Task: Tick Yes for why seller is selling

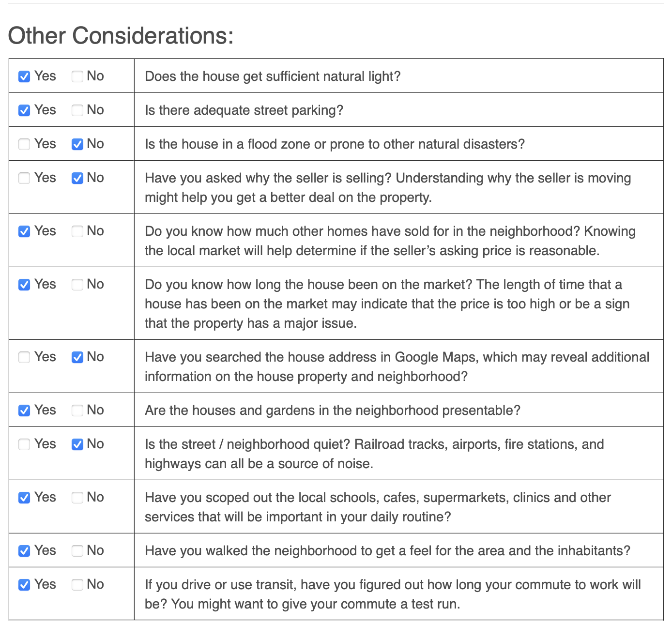Action: tap(24, 178)
